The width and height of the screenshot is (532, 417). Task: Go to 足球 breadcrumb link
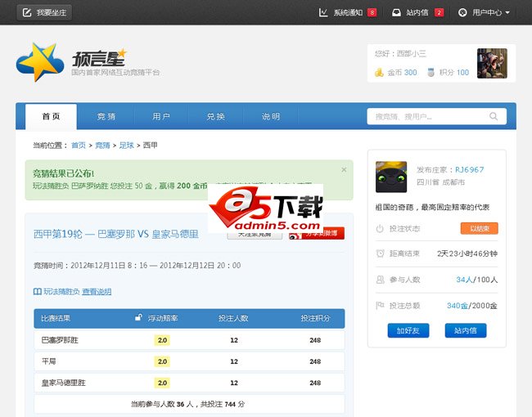point(127,146)
